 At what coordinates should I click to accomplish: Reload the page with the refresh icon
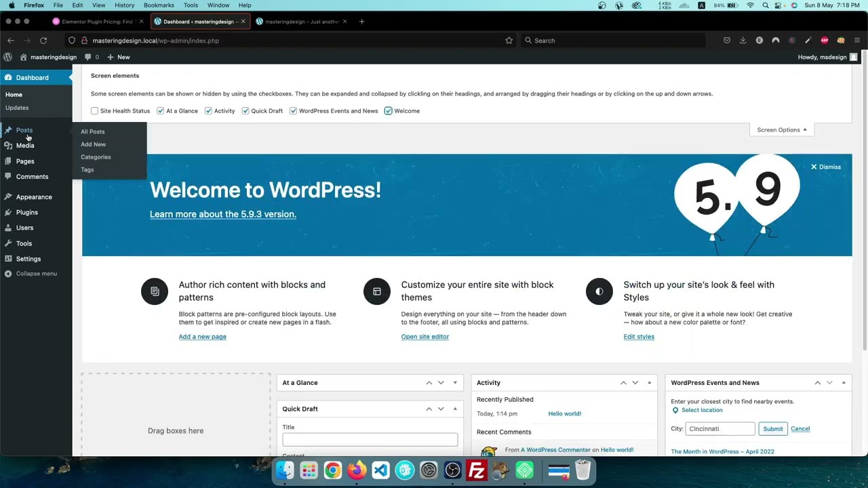pyautogui.click(x=43, y=41)
